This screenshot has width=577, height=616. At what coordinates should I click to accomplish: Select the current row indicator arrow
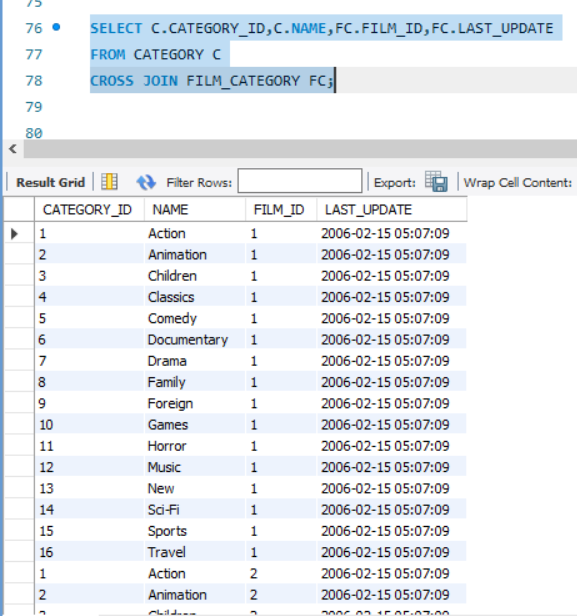[15, 234]
